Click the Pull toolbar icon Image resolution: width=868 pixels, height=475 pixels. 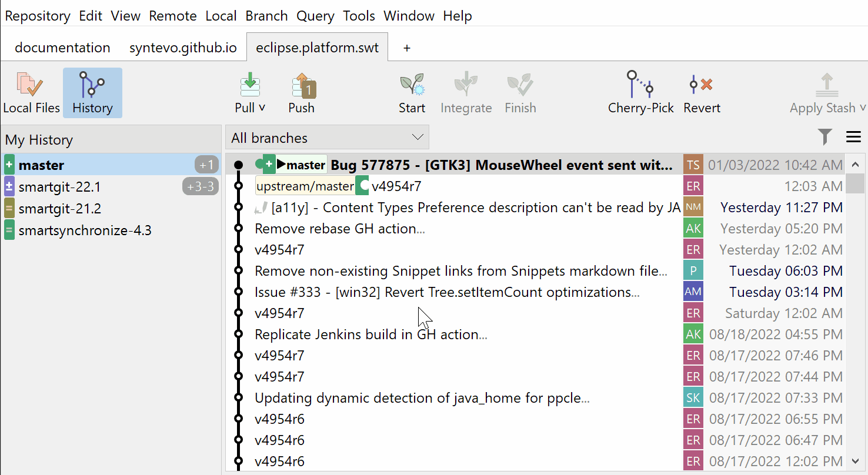250,85
